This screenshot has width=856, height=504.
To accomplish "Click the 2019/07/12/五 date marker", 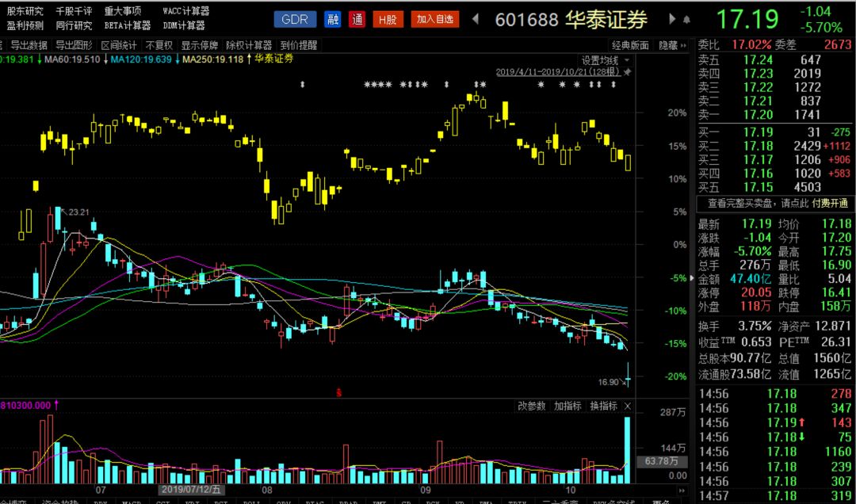I will (190, 489).
